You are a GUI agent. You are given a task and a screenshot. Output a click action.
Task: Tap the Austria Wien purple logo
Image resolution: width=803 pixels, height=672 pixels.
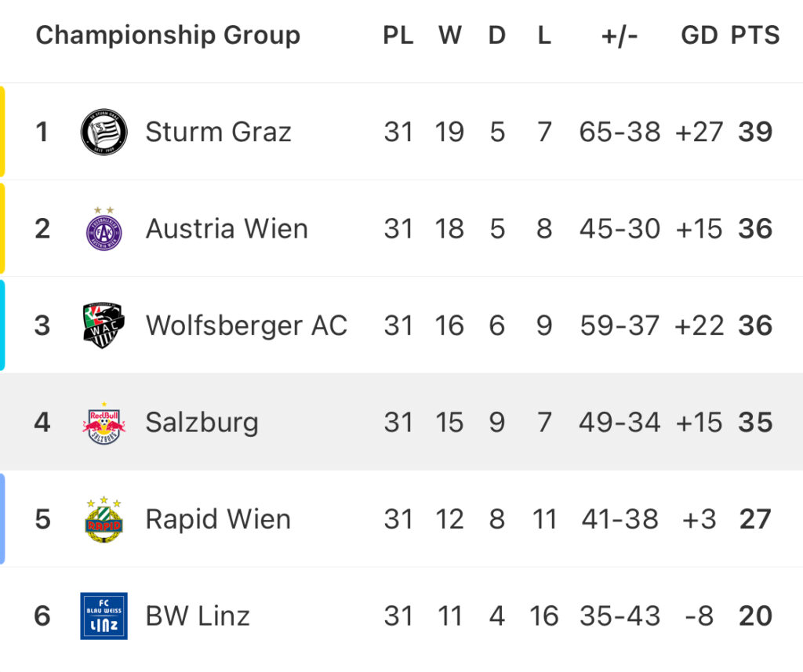click(104, 228)
